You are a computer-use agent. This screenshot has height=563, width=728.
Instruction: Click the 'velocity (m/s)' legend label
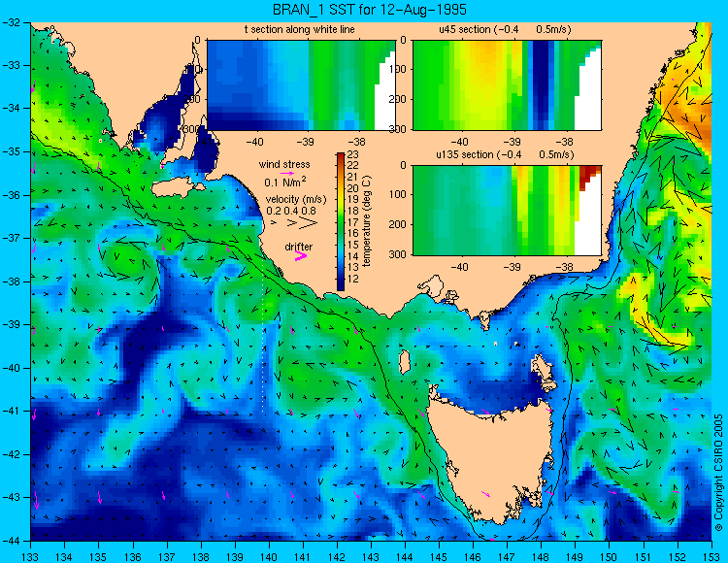(x=296, y=200)
